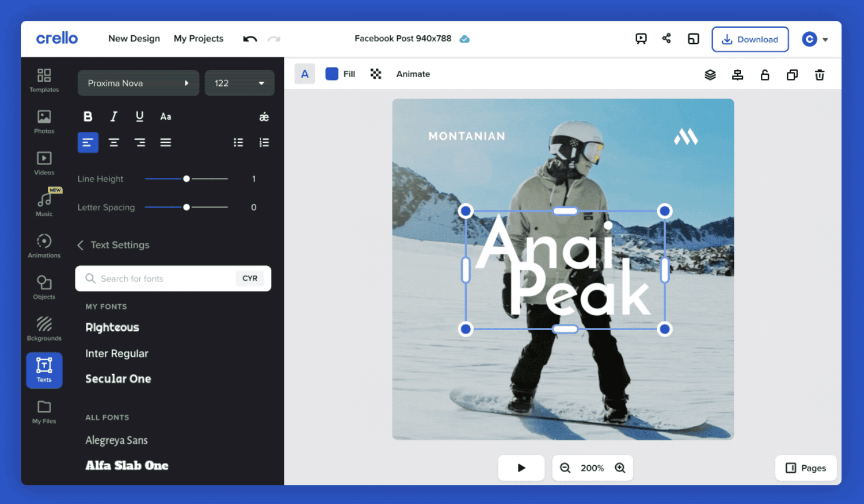This screenshot has width=864, height=504.
Task: Toggle bold text formatting
Action: pyautogui.click(x=88, y=116)
